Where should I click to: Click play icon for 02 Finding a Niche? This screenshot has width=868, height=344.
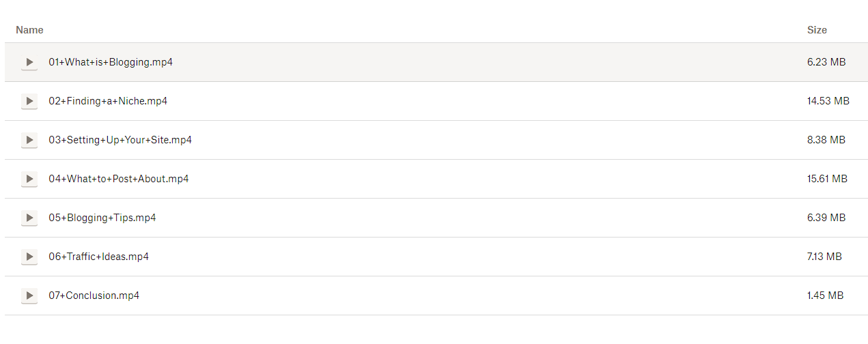pos(29,101)
